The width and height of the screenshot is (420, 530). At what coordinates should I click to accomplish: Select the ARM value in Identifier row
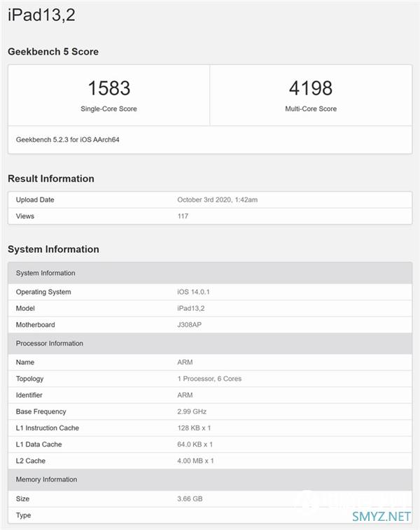tap(185, 395)
